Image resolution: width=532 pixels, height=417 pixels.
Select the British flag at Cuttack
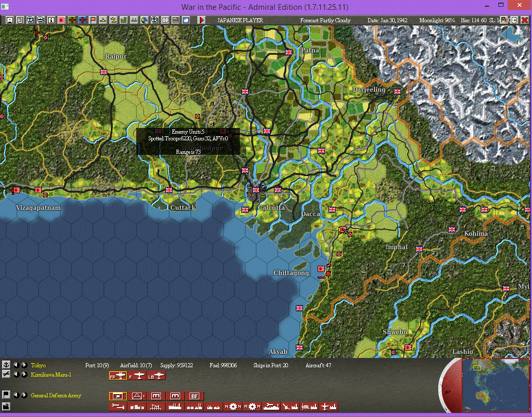tap(169, 190)
